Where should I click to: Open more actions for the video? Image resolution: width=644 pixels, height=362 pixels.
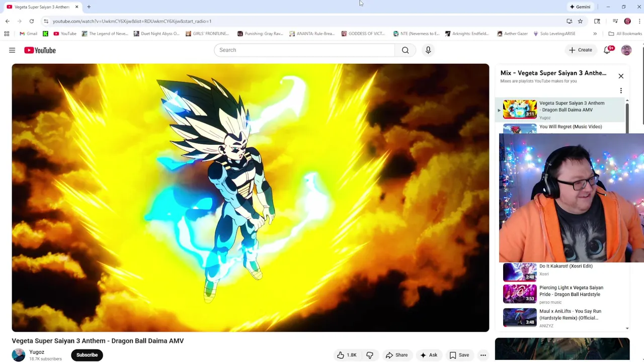coord(483,355)
